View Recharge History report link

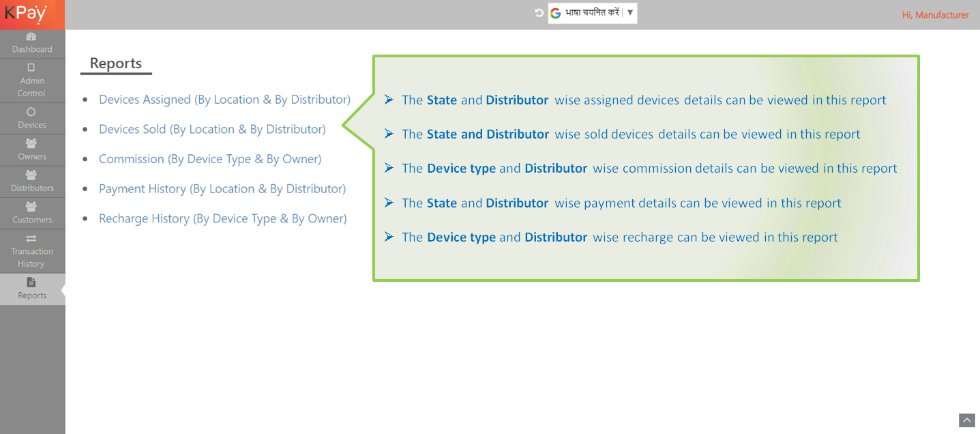click(223, 219)
